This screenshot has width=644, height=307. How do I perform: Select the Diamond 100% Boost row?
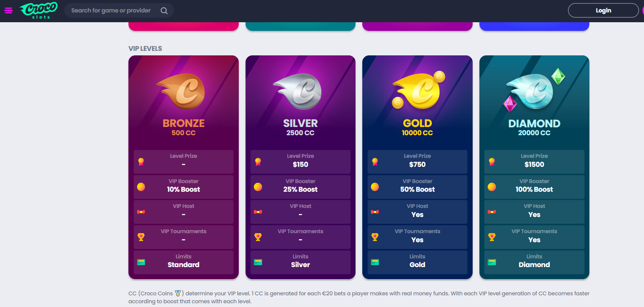click(x=534, y=187)
